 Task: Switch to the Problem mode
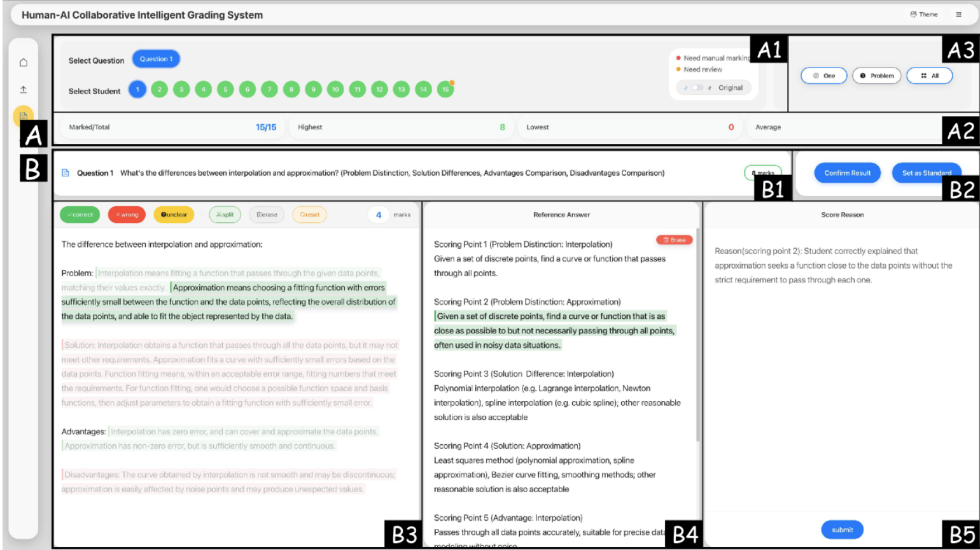pos(876,76)
